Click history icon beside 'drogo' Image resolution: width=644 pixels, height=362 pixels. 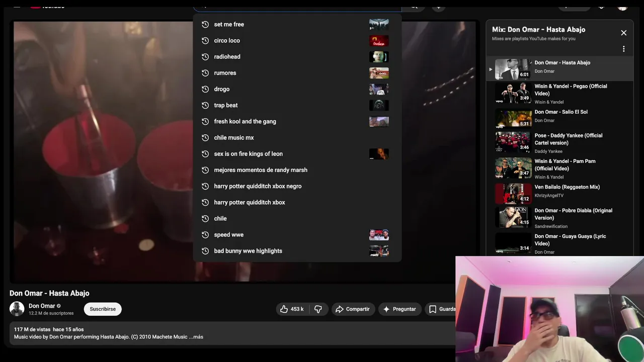(x=205, y=89)
